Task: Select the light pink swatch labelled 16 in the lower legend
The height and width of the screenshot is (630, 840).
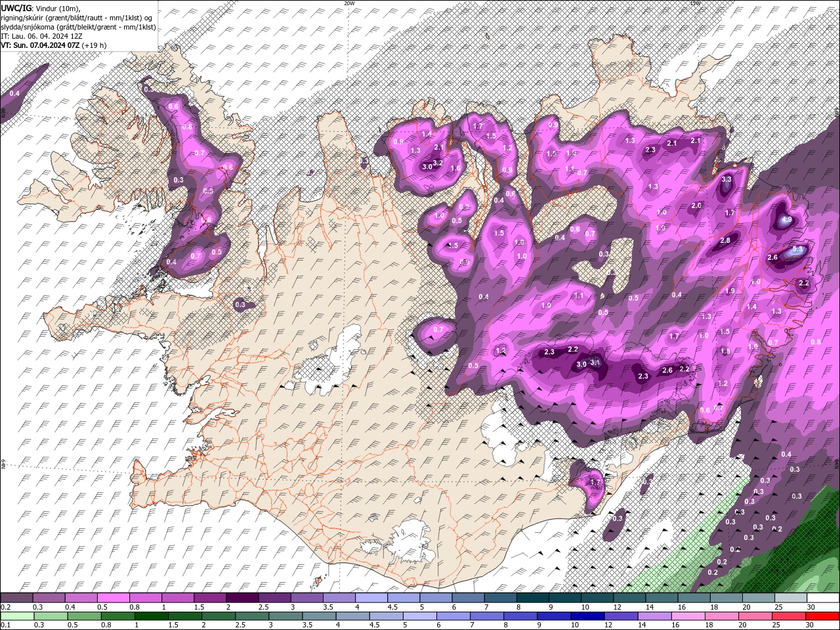Action: coord(688,616)
